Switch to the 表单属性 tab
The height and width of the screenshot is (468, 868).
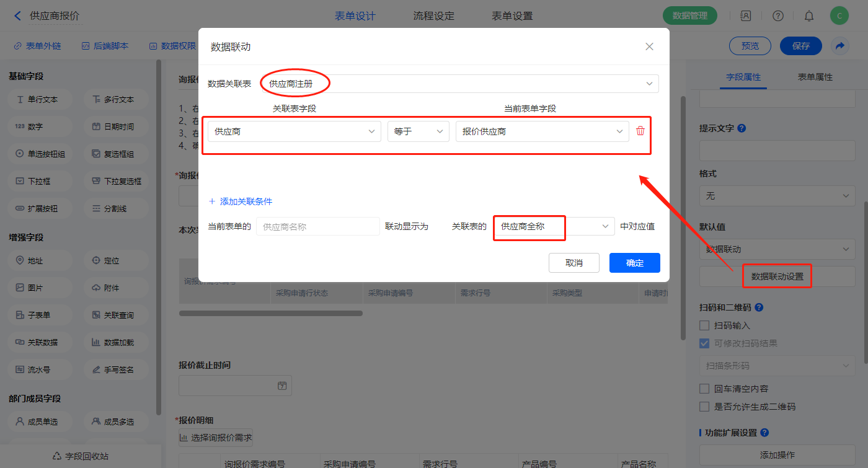click(815, 77)
